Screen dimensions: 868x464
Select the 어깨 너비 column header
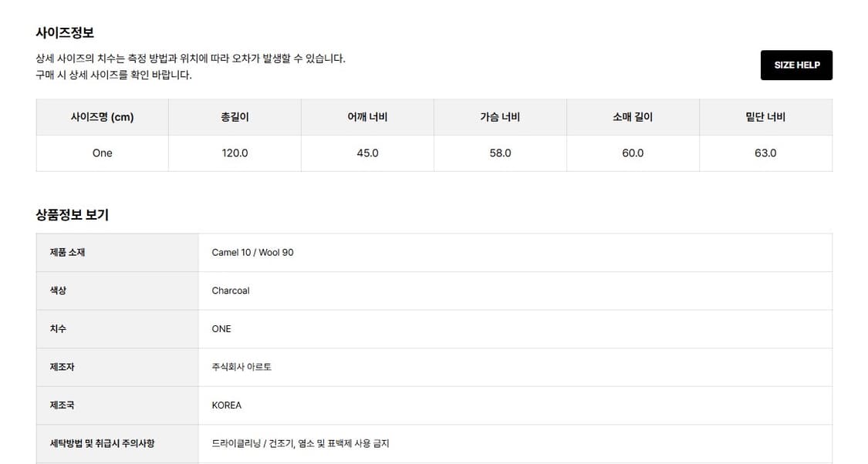coord(367,116)
